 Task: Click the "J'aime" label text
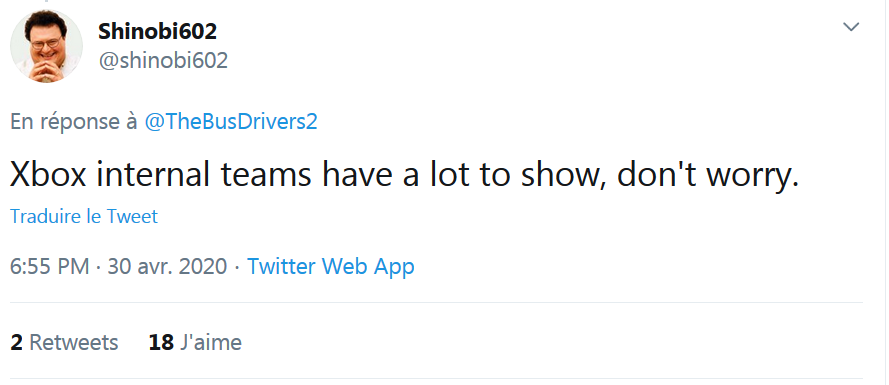pos(211,342)
